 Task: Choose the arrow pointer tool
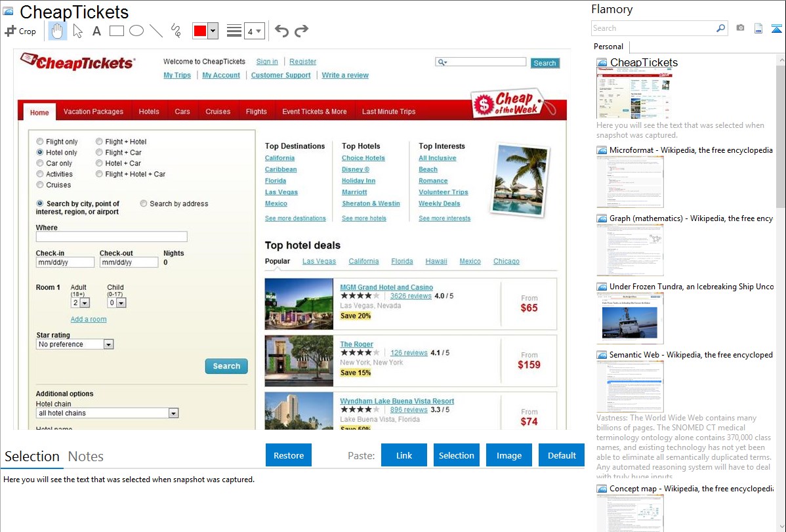pos(77,31)
